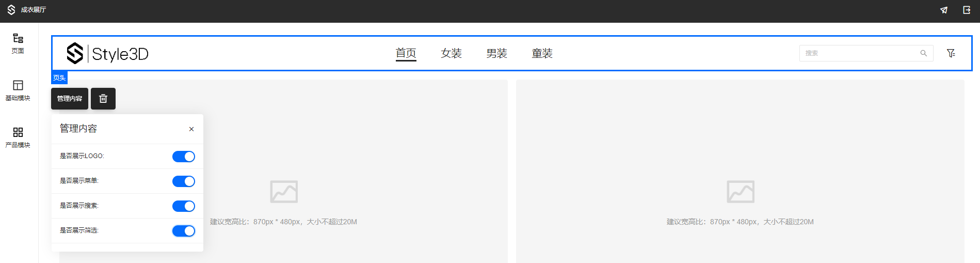
Task: Disable the 是否展示搜索 switch
Action: [183, 206]
